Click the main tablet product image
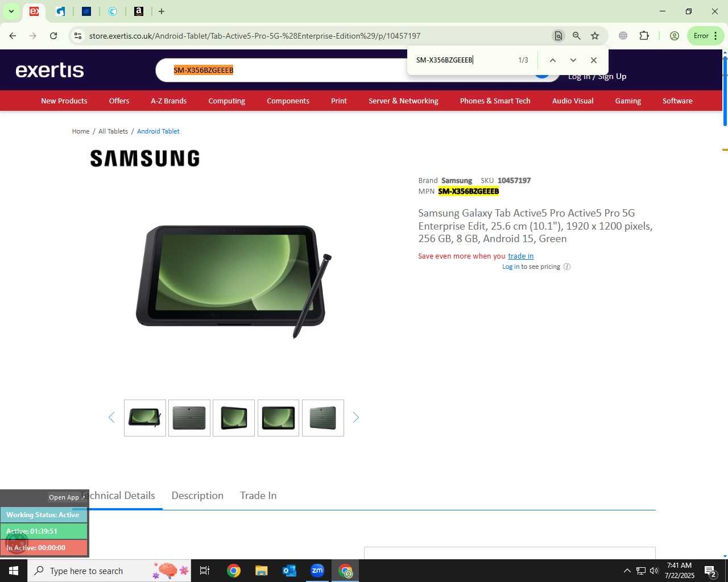The width and height of the screenshot is (728, 582). (x=233, y=281)
